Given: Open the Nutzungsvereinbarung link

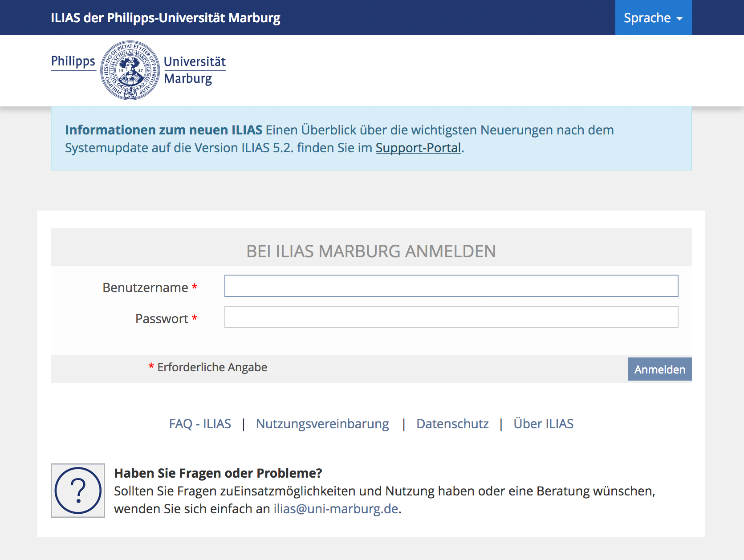Looking at the screenshot, I should (x=322, y=424).
